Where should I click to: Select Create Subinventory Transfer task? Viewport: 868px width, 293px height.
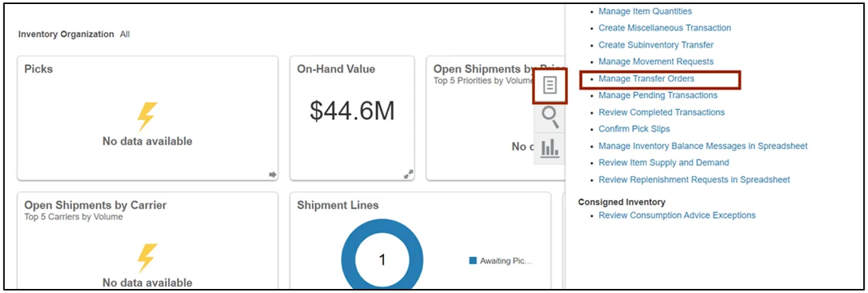tap(656, 45)
